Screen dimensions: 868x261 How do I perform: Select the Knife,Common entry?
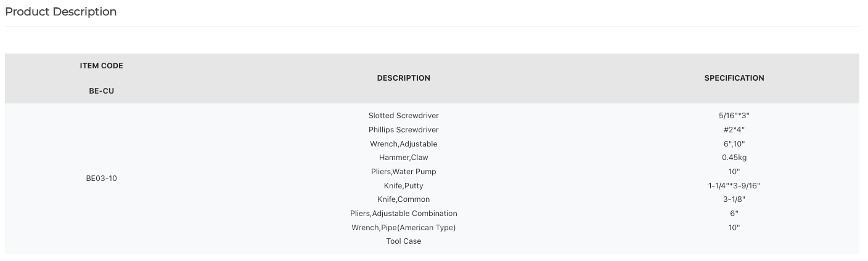pos(404,199)
